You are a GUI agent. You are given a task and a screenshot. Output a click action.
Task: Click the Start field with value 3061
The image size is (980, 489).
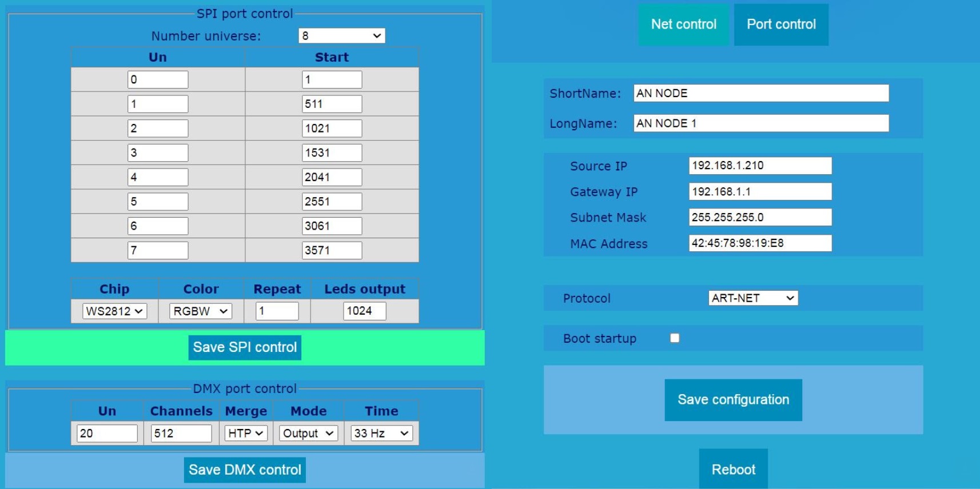[x=332, y=226]
